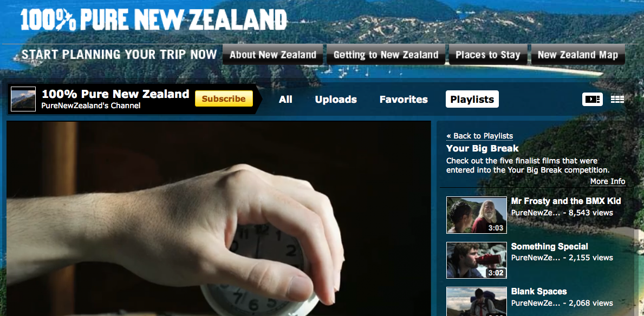Open the Uploads tab
This screenshot has height=316, width=644.
click(336, 100)
